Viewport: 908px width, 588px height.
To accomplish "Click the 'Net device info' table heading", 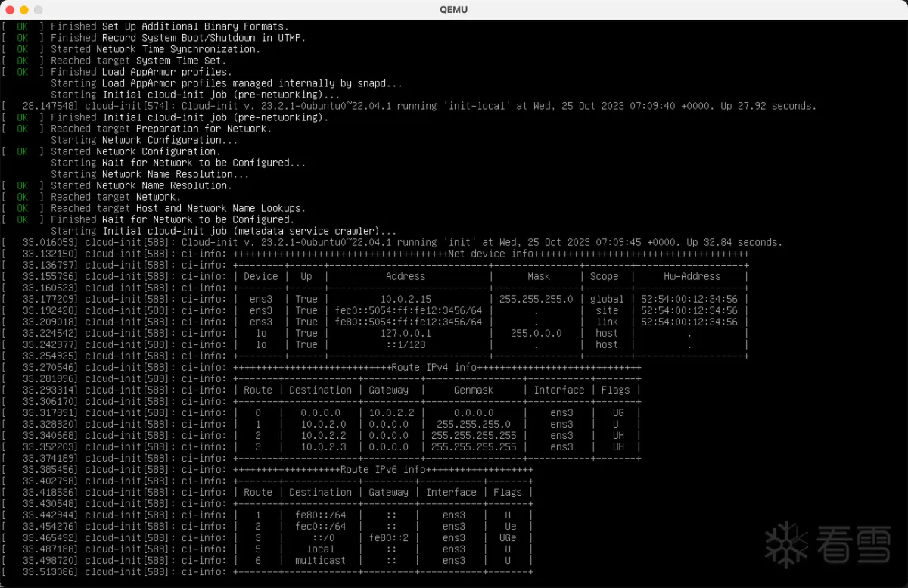I will [x=491, y=254].
